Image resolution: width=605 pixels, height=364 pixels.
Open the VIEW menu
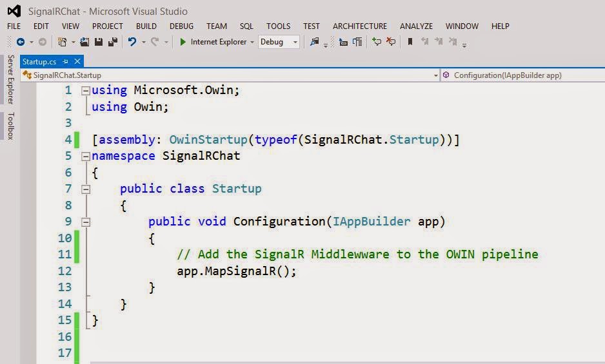pyautogui.click(x=70, y=26)
